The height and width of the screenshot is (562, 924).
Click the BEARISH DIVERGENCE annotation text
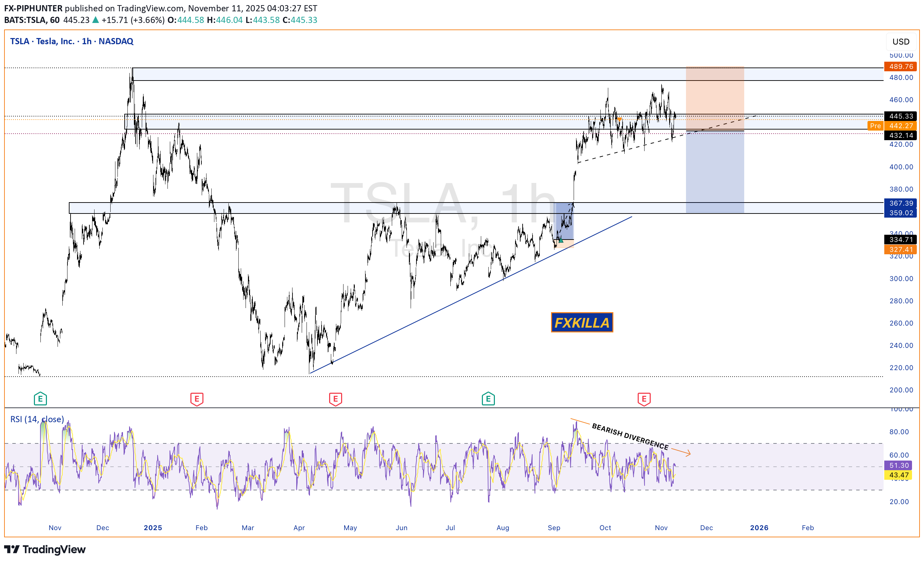pos(630,437)
